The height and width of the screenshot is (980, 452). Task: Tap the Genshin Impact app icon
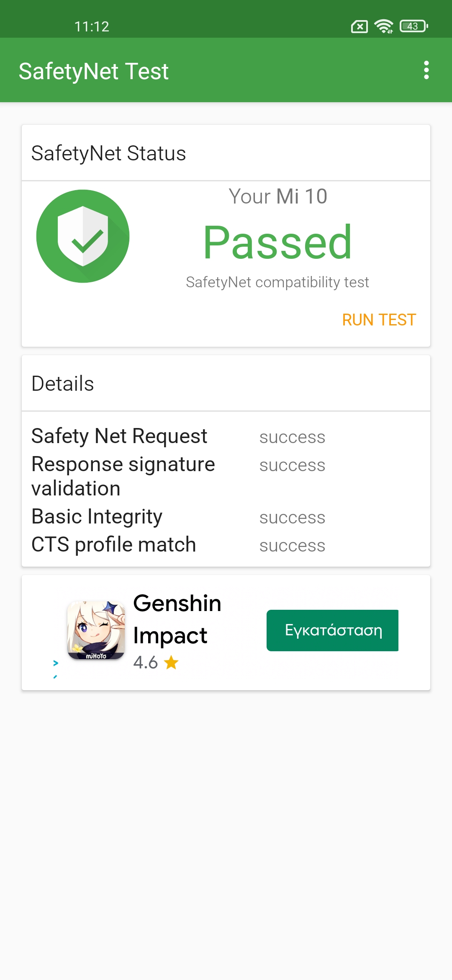click(x=96, y=630)
